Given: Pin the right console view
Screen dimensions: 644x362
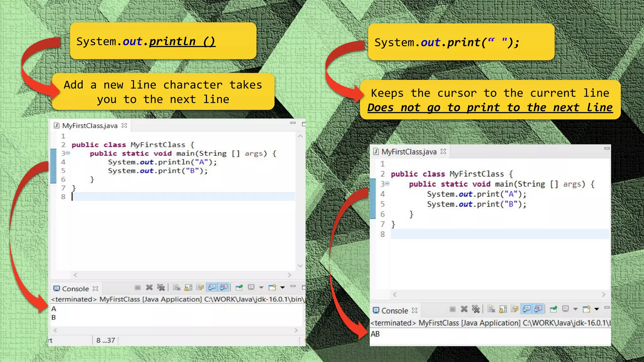Looking at the screenshot, I should tap(554, 309).
